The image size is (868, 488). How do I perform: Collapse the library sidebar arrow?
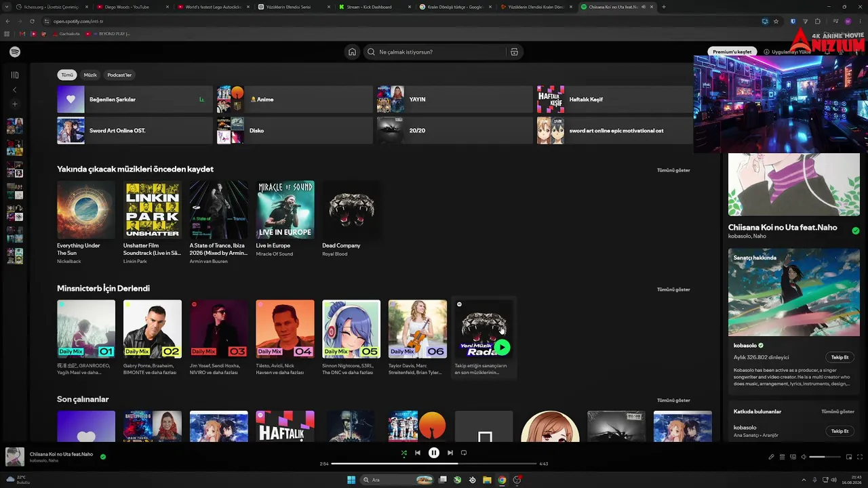click(15, 89)
